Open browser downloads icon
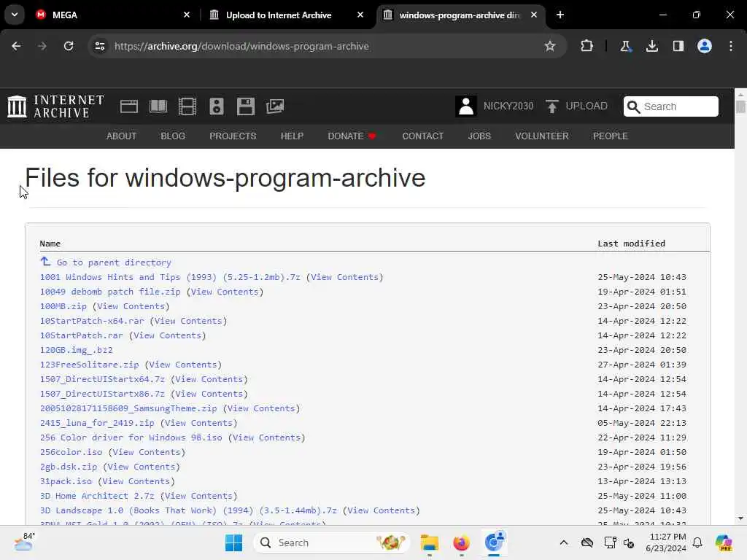This screenshot has height=560, width=747. [x=651, y=46]
